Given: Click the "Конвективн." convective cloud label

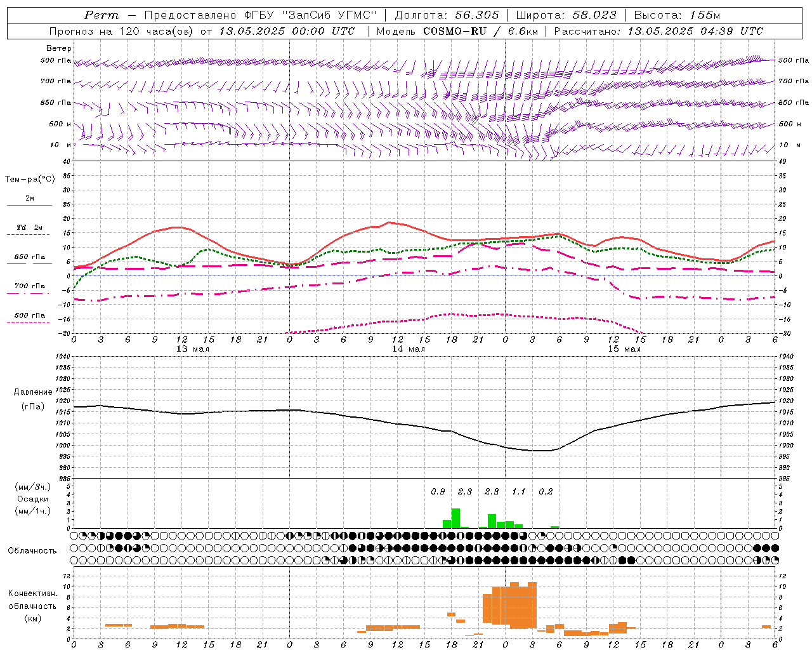Looking at the screenshot, I should [x=32, y=594].
